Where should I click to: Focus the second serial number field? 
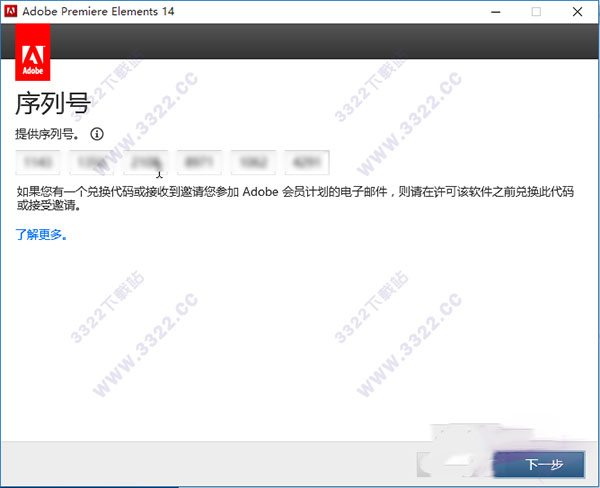91,163
